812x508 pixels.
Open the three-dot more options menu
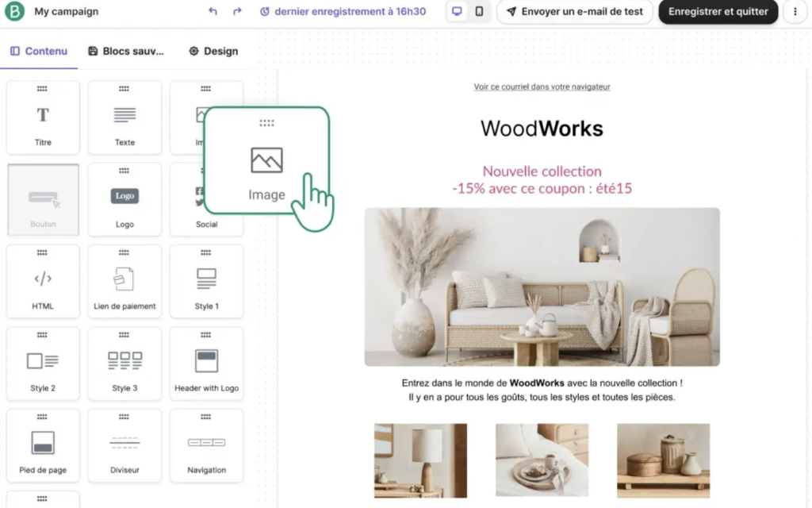pos(795,11)
